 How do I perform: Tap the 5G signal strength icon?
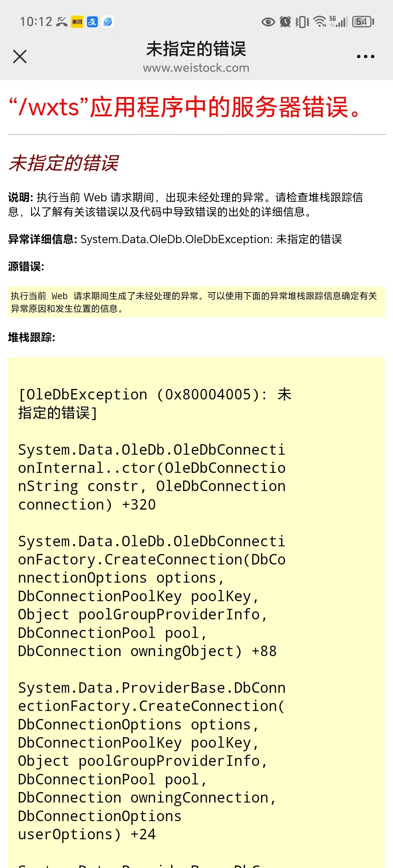pos(338,22)
